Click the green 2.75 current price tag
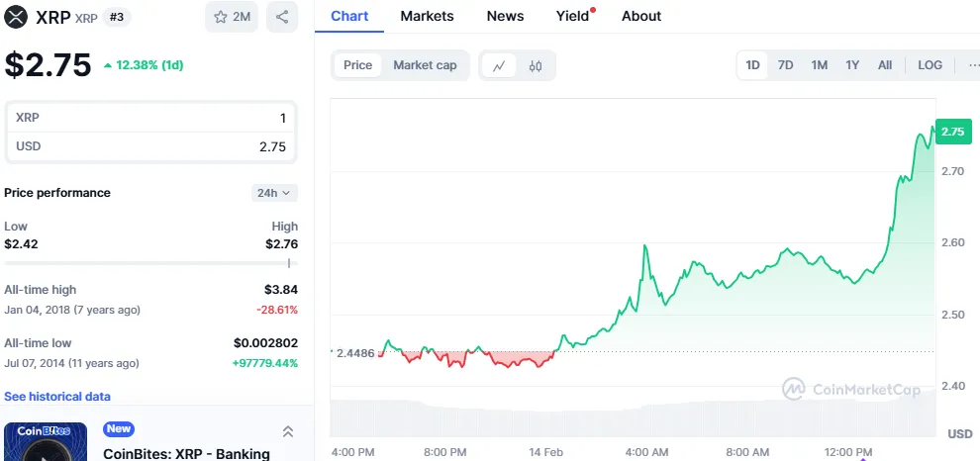This screenshot has width=980, height=461. point(953,132)
